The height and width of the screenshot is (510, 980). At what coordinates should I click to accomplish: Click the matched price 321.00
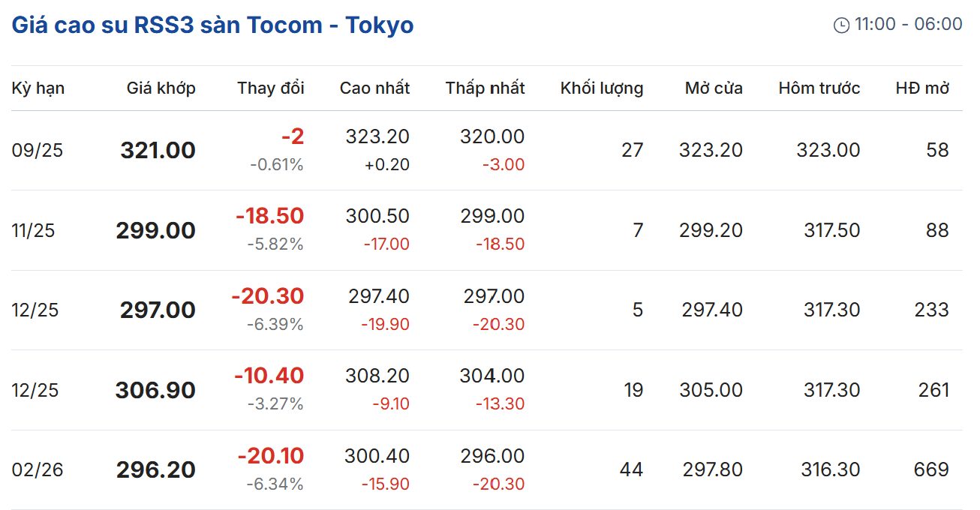158,150
